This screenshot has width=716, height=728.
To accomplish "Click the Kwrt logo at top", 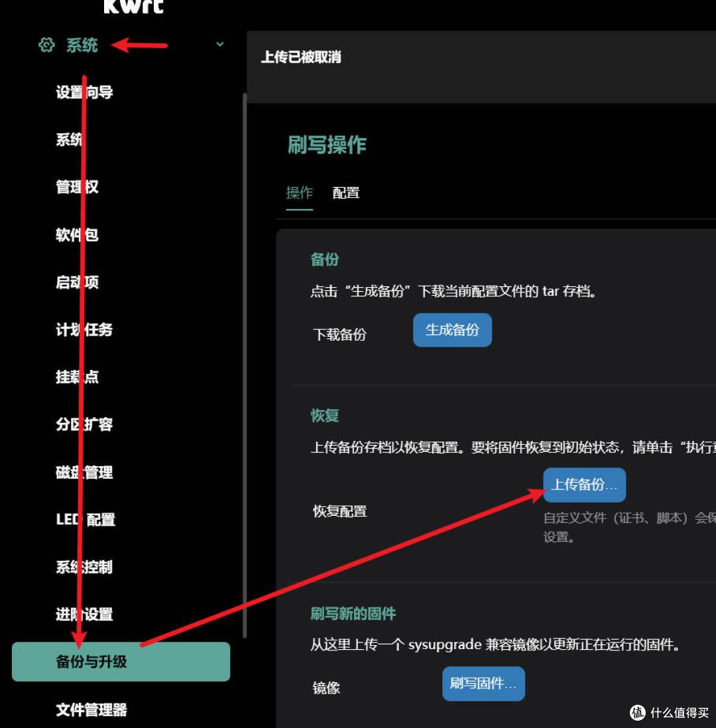I will click(x=134, y=7).
